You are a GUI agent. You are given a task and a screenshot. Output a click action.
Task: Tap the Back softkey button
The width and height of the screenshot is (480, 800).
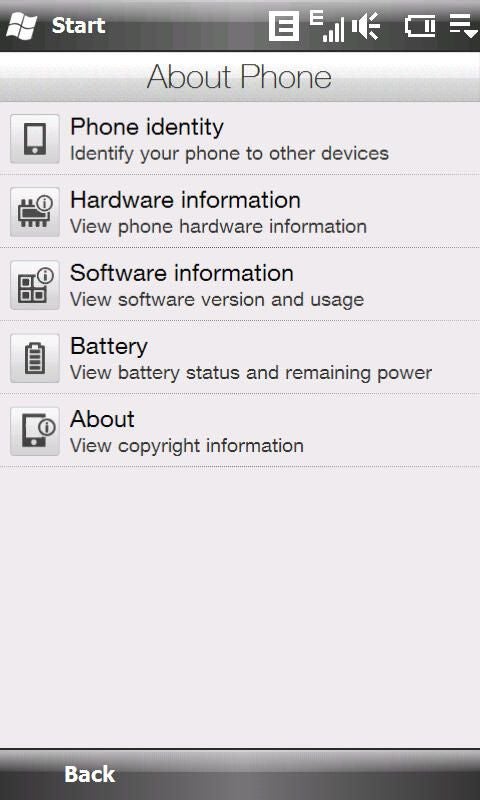tap(90, 774)
